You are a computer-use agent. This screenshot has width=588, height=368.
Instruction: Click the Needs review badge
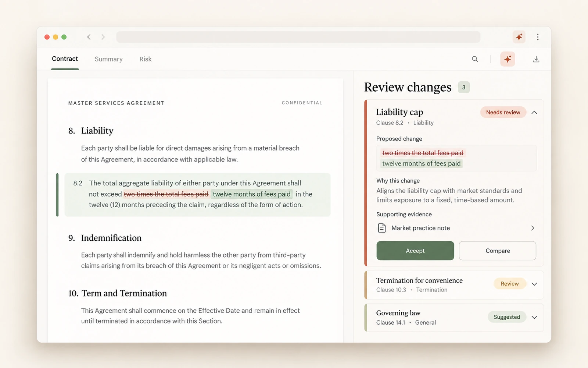503,112
